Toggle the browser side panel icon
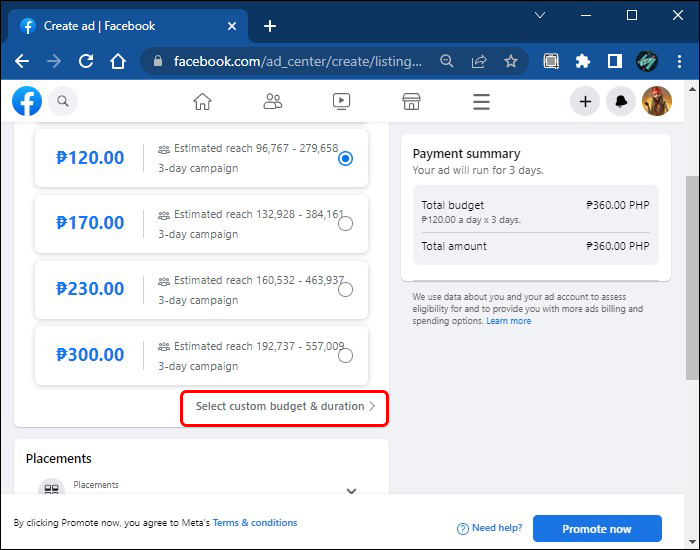This screenshot has width=700, height=550. [x=615, y=61]
